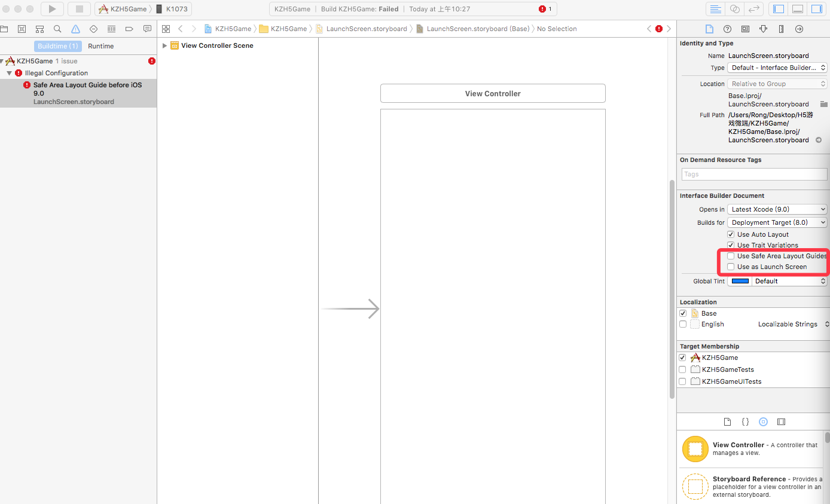Show the version editor
The height and width of the screenshot is (504, 830).
[x=754, y=9]
